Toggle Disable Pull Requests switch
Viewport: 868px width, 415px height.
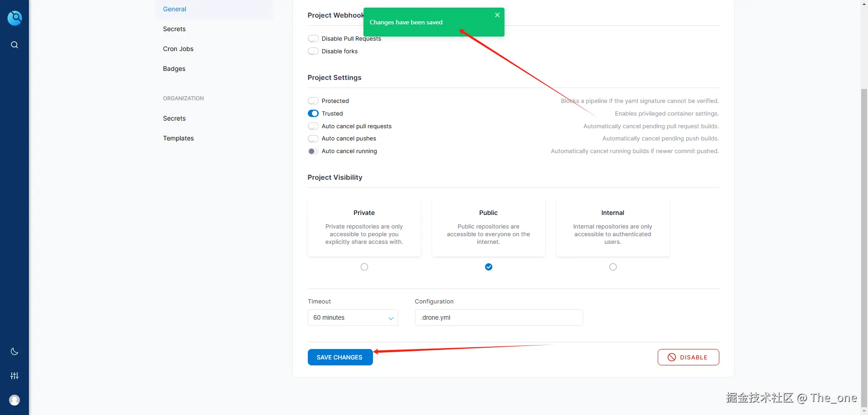pos(313,38)
